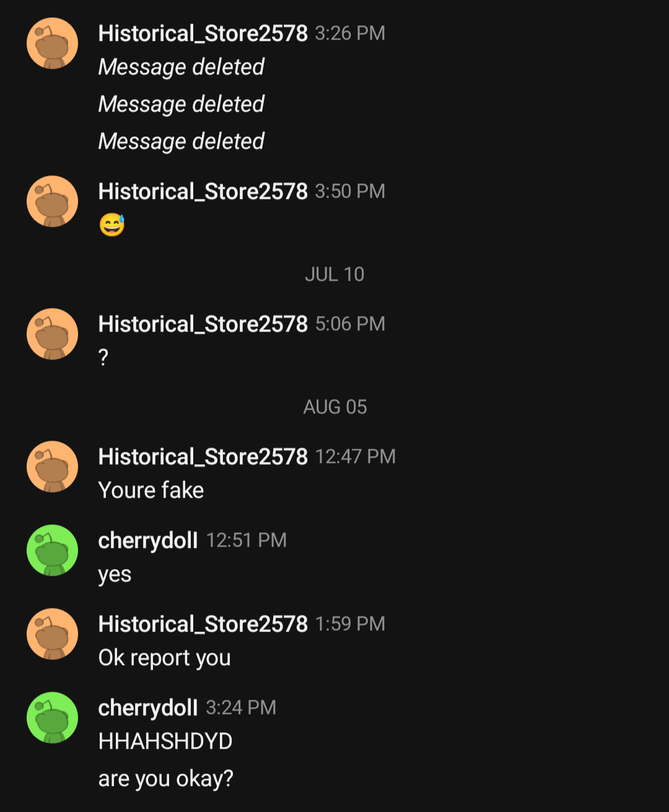Open Historical_Store2578 username at 12:47 PM

(x=203, y=457)
